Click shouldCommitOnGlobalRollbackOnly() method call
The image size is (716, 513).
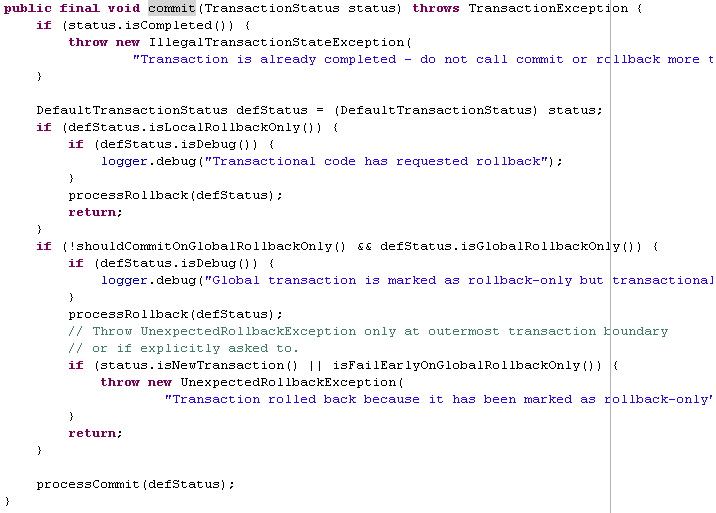[x=211, y=246]
